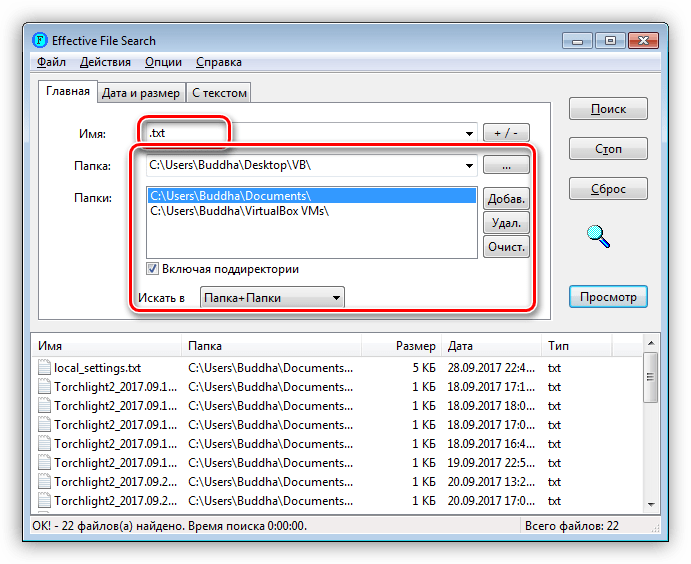Expand the Имя field dropdown arrow
The width and height of the screenshot is (691, 564).
[x=469, y=133]
